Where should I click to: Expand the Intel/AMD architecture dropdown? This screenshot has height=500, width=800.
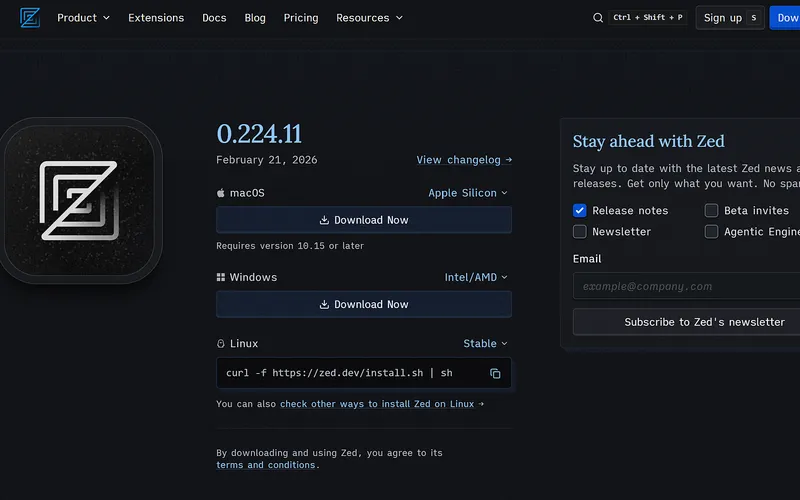coord(476,277)
